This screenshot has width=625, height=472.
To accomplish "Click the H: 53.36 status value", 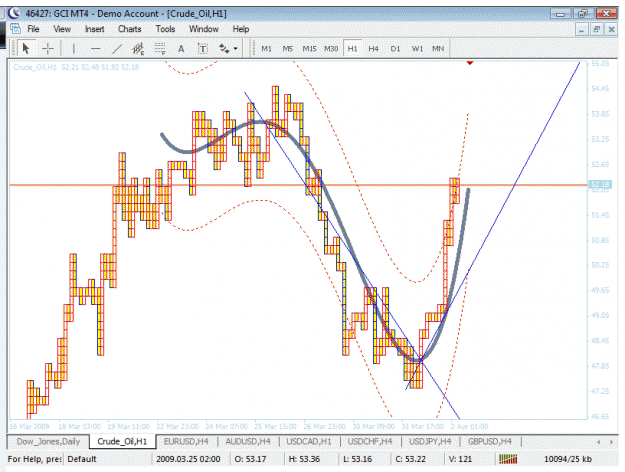I will pos(304,459).
